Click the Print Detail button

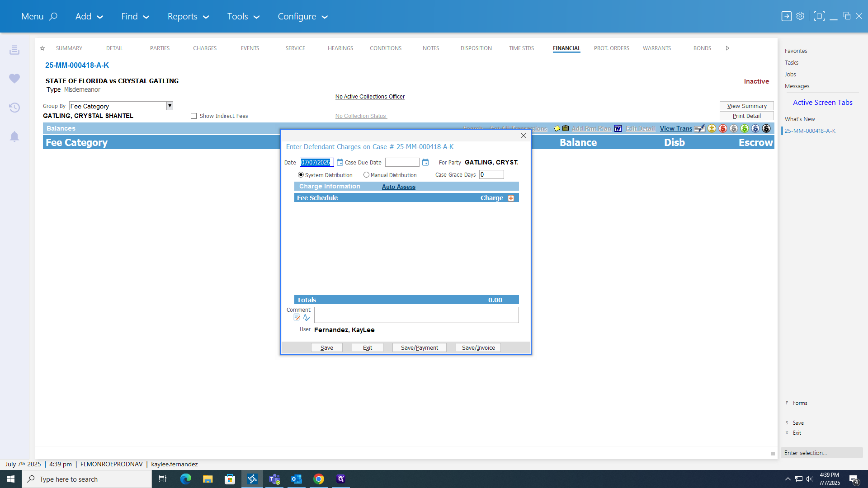(747, 116)
